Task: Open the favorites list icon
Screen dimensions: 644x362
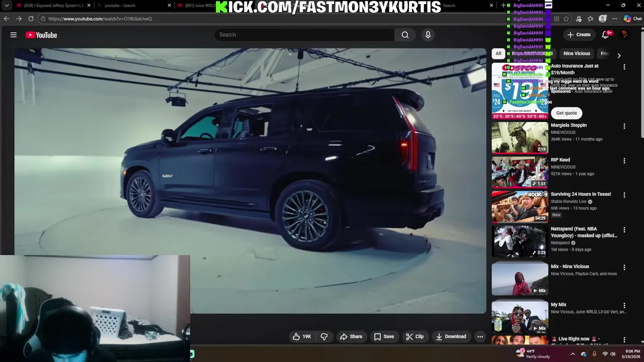Action: coord(591,19)
